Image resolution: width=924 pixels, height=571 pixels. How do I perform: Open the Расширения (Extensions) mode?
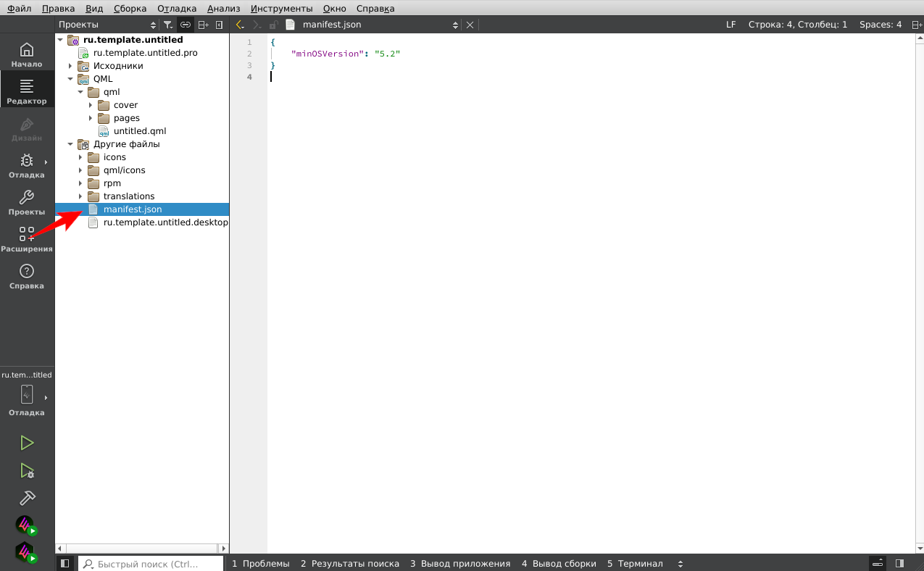pyautogui.click(x=27, y=239)
